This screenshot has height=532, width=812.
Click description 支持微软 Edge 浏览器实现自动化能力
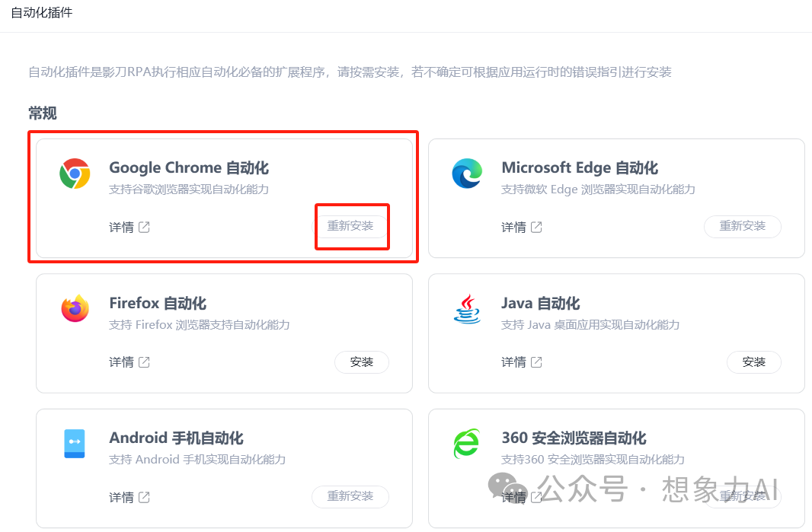598,190
